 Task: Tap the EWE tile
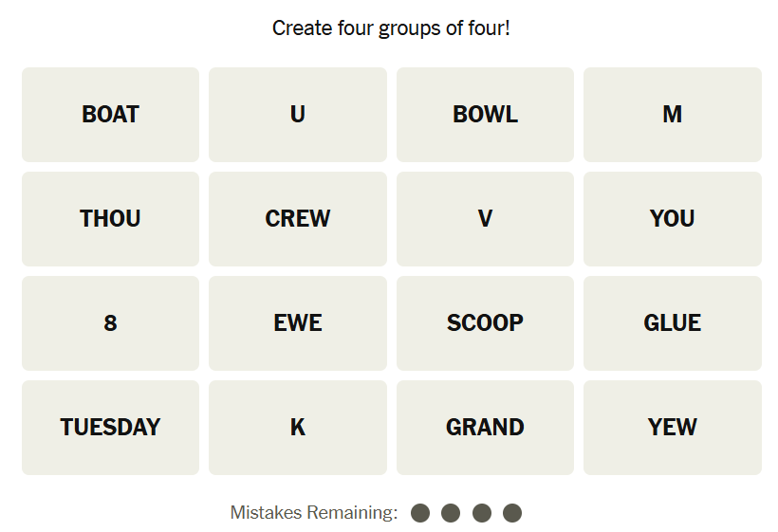point(298,323)
